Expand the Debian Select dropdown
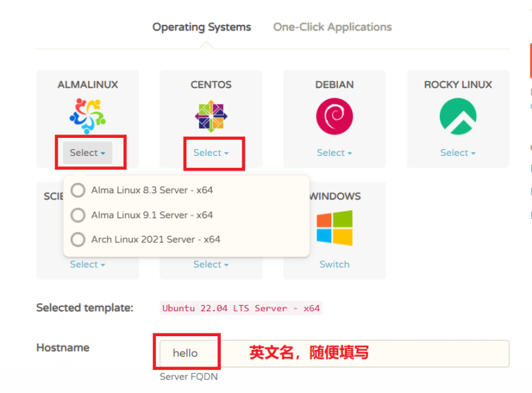 point(334,152)
